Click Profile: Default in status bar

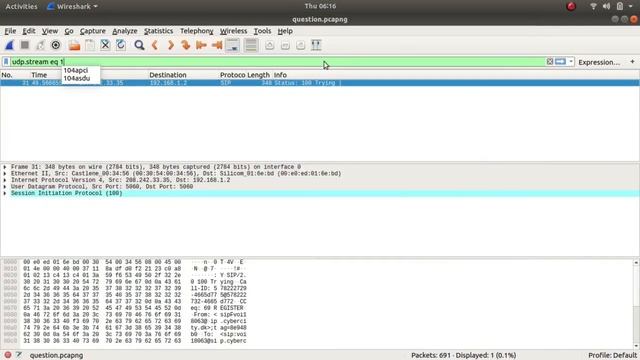coord(612,356)
